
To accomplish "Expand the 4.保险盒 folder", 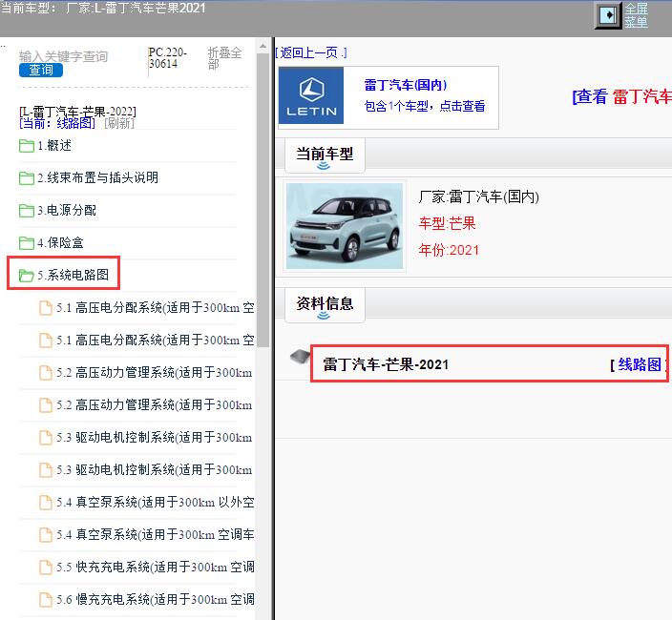I will click(x=60, y=243).
